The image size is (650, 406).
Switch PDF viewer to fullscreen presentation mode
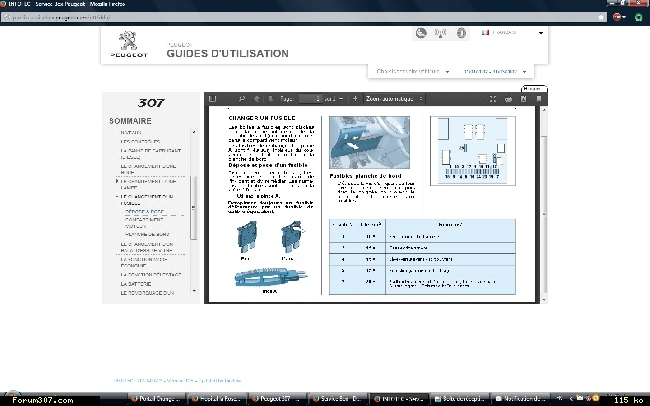[x=492, y=99]
